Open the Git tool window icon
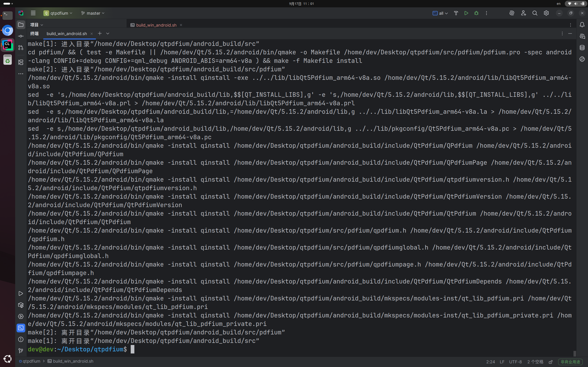The image size is (588, 367). pos(21,350)
